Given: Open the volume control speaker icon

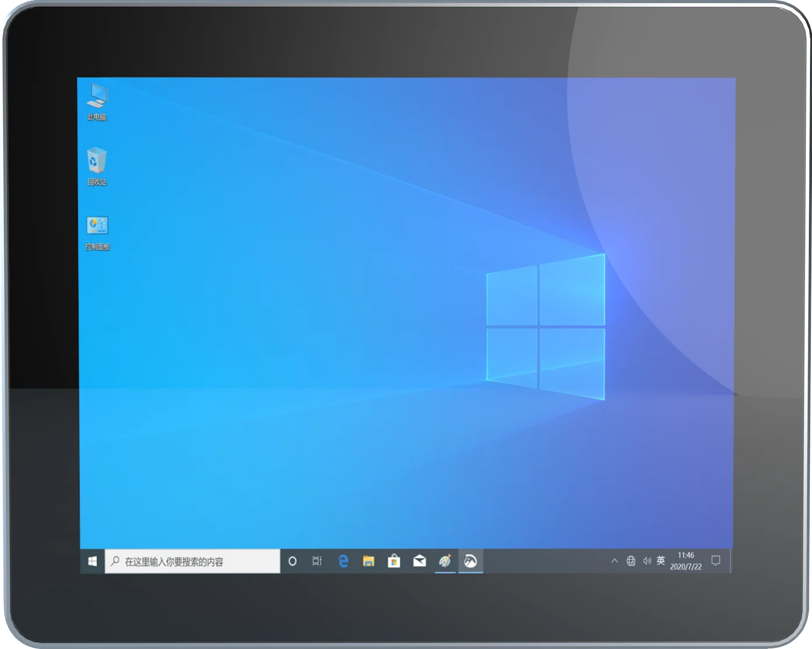Looking at the screenshot, I should (x=646, y=561).
